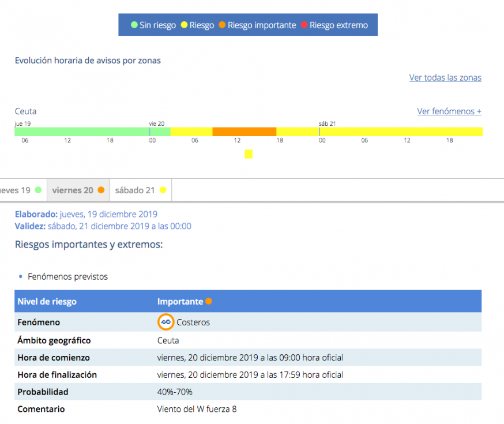Click the orange dot next to Importante
This screenshot has height=424, width=504.
209,301
